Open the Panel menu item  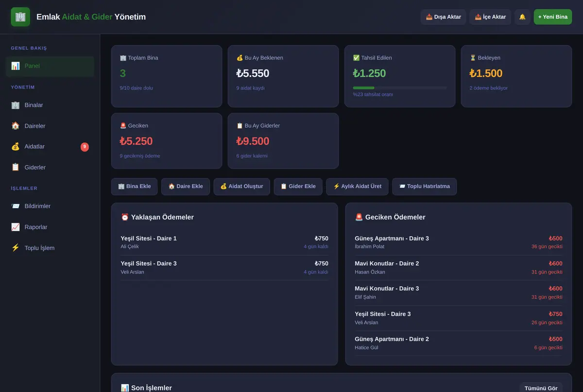click(50, 66)
